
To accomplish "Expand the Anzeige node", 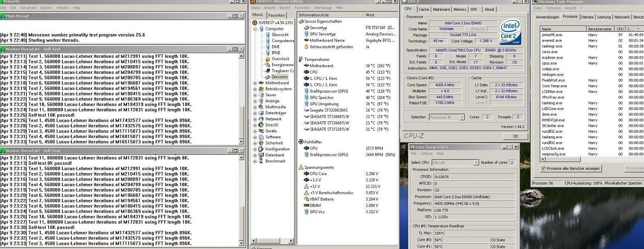I will click(255, 101).
